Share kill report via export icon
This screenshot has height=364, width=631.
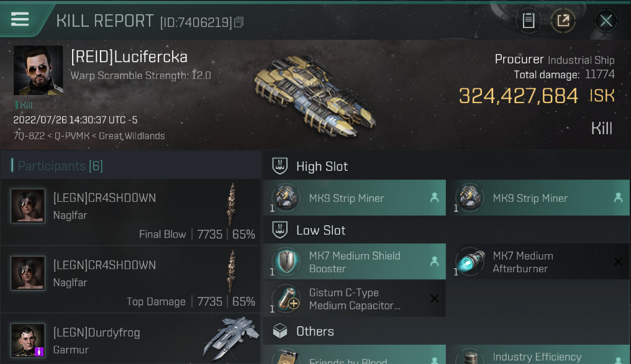coord(563,20)
